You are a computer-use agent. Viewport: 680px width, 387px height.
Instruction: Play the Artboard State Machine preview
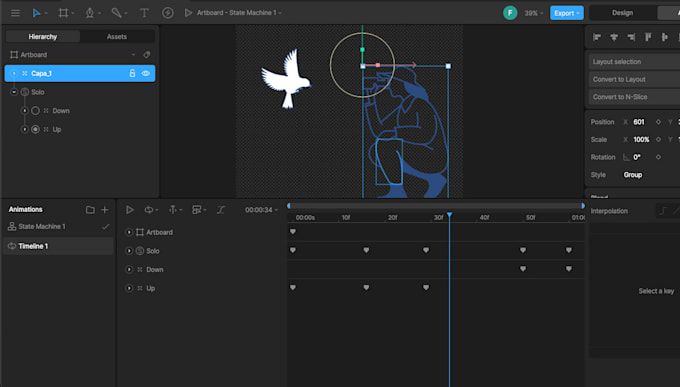tap(188, 13)
